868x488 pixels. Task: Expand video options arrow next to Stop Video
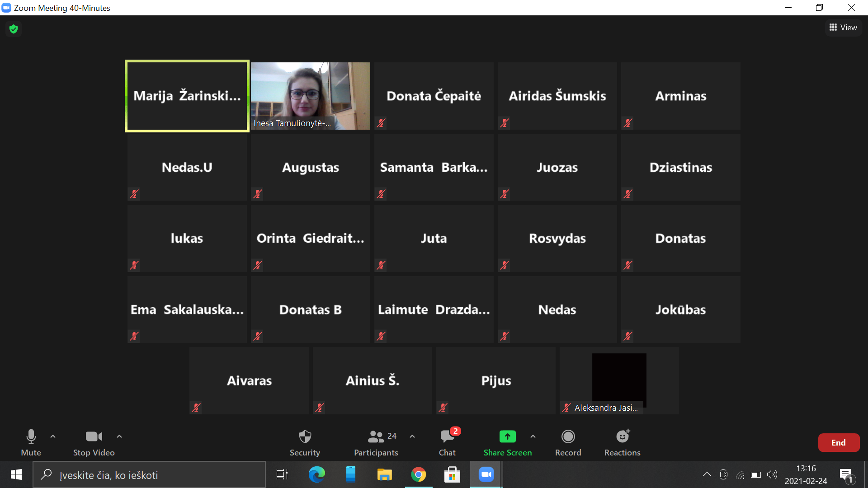pyautogui.click(x=119, y=436)
